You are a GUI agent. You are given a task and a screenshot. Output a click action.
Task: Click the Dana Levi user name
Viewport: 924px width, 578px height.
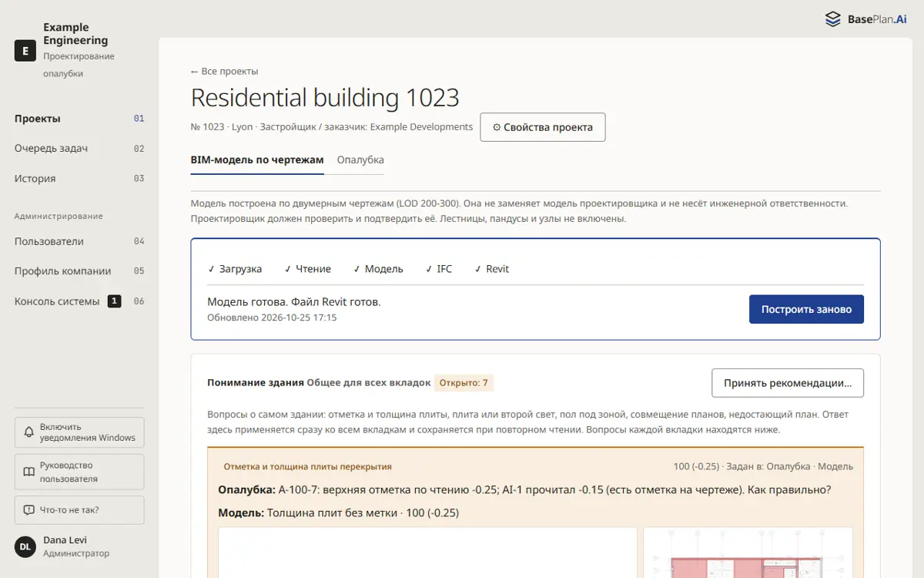pyautogui.click(x=65, y=540)
